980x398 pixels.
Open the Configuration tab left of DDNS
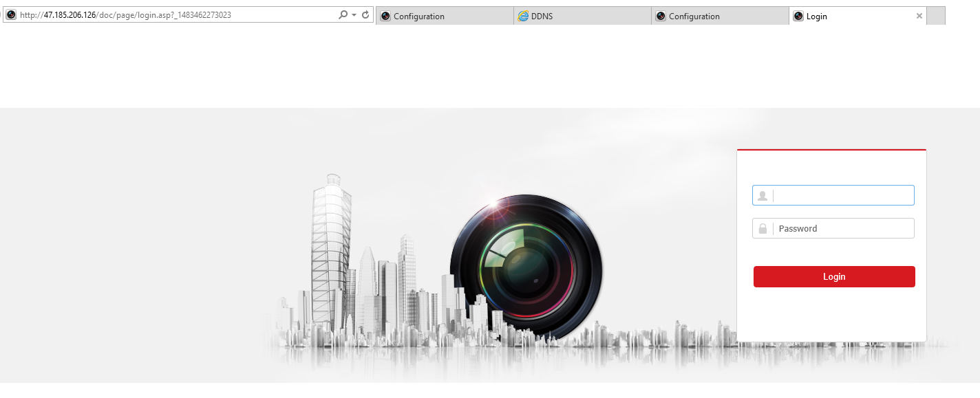[x=444, y=16]
